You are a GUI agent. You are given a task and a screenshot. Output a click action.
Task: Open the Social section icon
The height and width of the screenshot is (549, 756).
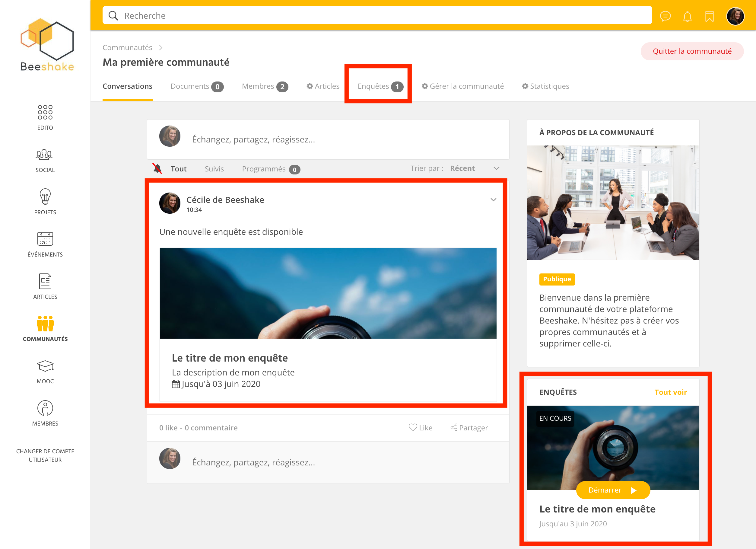pos(45,155)
